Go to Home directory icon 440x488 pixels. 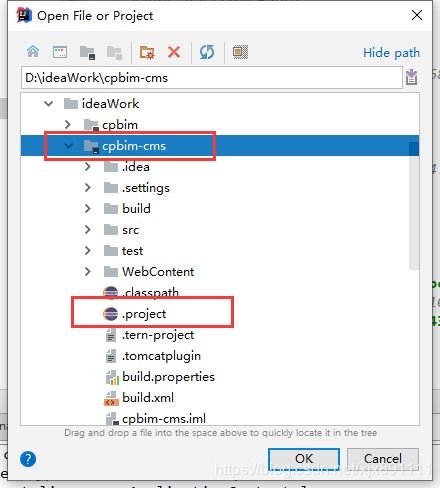click(x=33, y=52)
